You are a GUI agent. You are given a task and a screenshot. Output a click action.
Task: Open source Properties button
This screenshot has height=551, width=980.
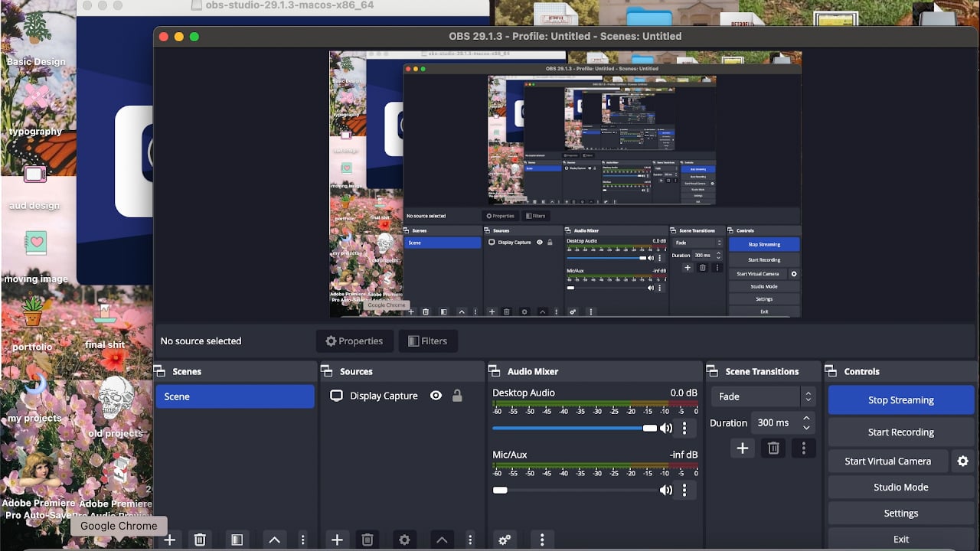point(354,341)
